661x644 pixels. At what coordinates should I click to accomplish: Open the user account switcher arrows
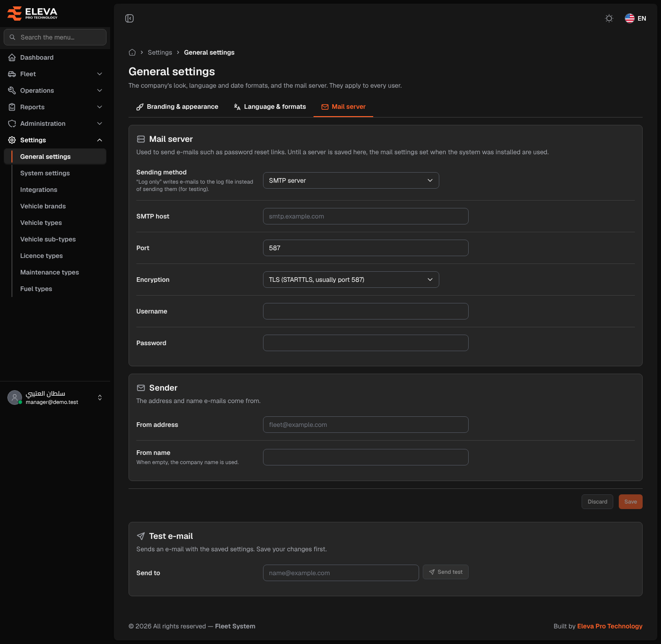tap(100, 398)
